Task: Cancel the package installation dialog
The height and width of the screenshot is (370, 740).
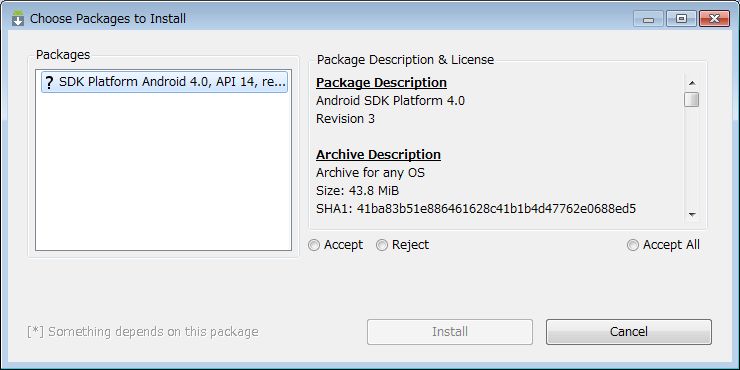Action: 629,332
